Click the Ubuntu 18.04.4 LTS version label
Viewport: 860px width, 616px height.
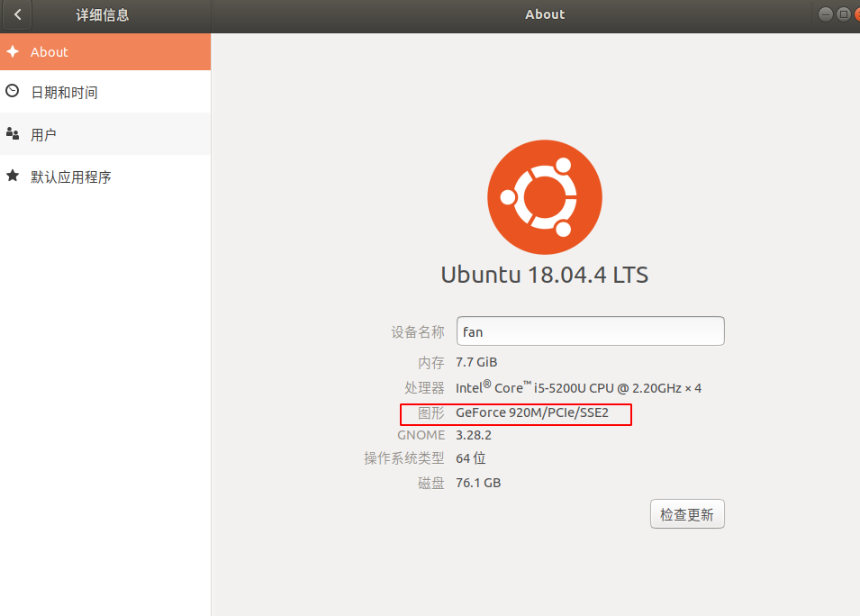pyautogui.click(x=544, y=275)
